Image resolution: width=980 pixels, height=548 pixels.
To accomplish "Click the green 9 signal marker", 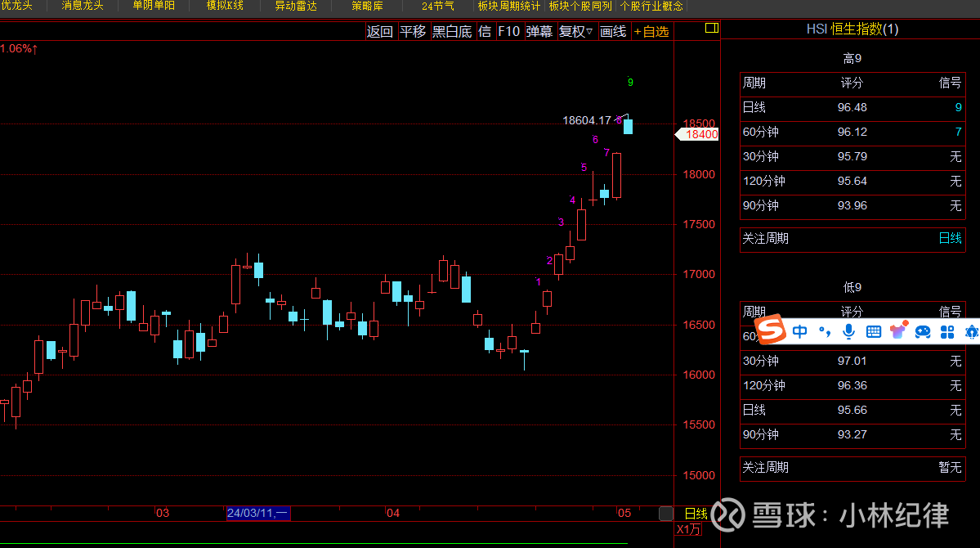I will [x=630, y=82].
